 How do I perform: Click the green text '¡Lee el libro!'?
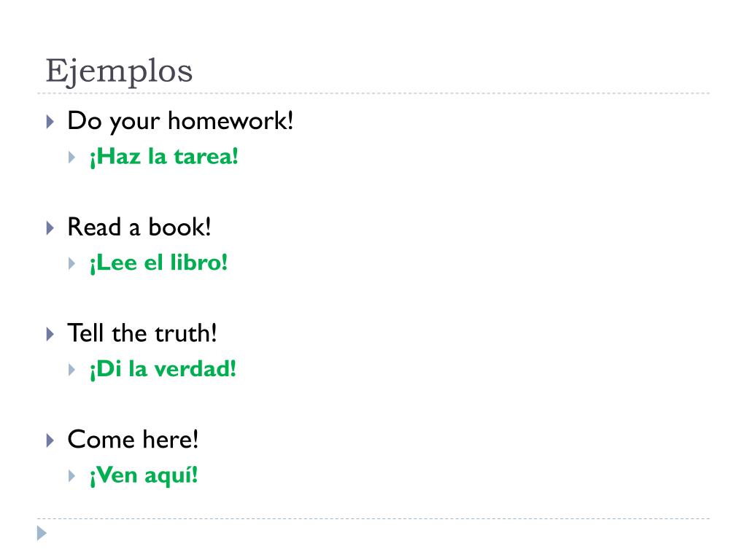click(158, 262)
